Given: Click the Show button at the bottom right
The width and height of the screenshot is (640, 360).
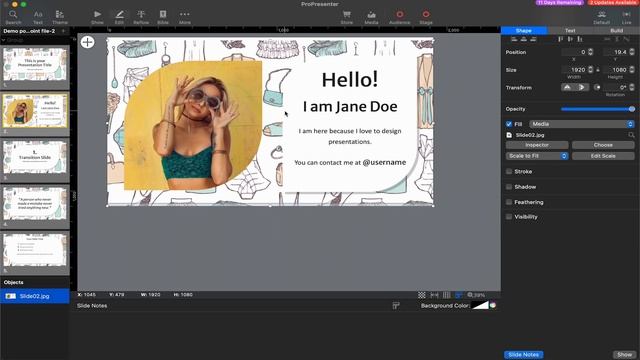Looking at the screenshot, I should 624,355.
